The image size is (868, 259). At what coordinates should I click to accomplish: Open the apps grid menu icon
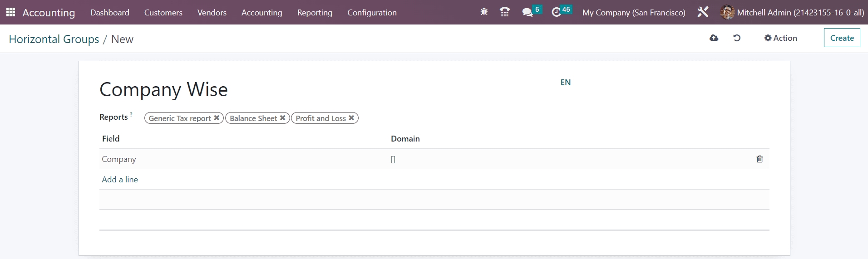[10, 12]
